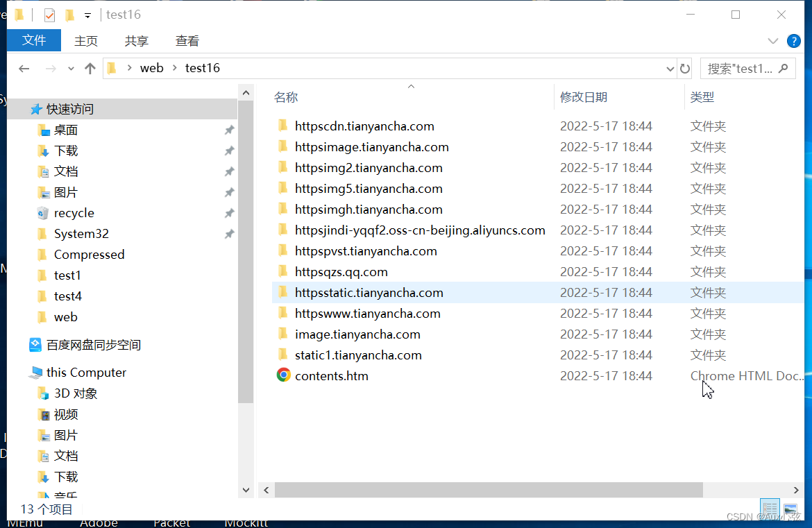This screenshot has height=528, width=812.
Task: Expand the ribbon with the chevron
Action: click(x=772, y=41)
